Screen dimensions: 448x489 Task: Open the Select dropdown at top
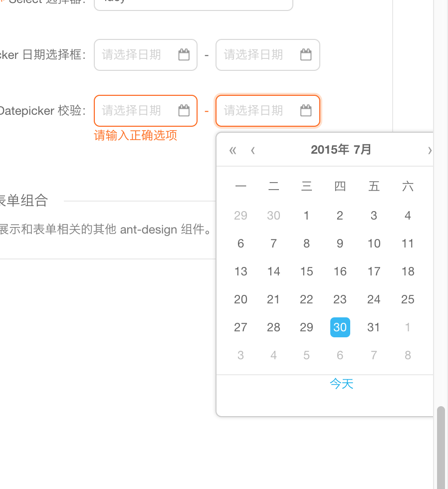193,3
